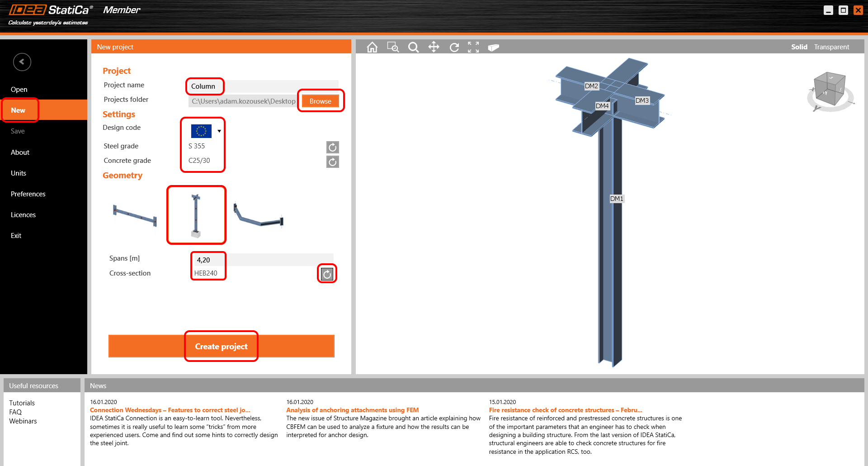Reset concrete grade with refresh icon
The image size is (868, 466).
332,162
